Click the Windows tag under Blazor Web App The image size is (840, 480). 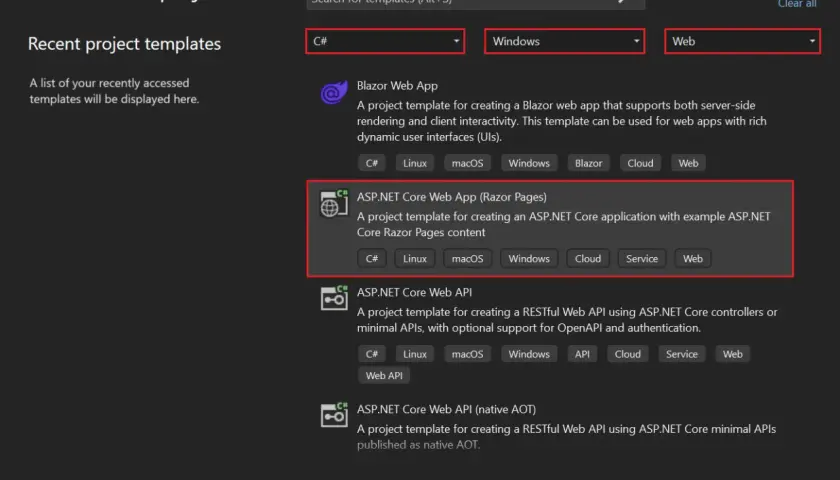(529, 163)
